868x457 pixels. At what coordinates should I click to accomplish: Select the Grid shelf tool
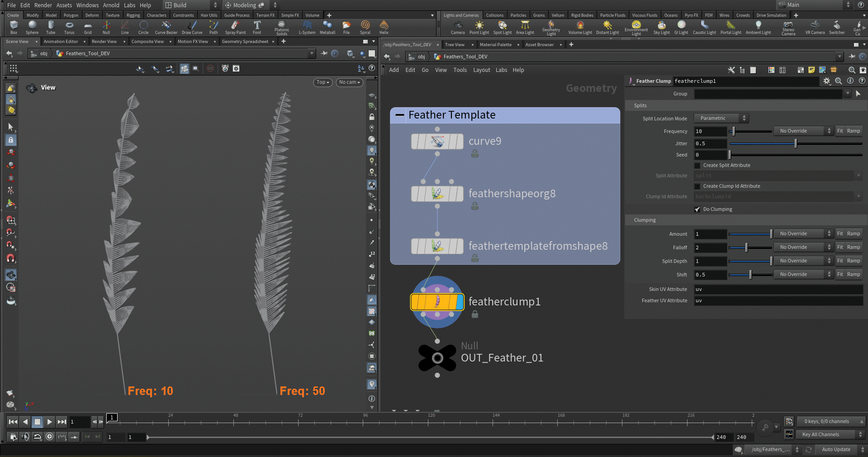click(x=88, y=27)
